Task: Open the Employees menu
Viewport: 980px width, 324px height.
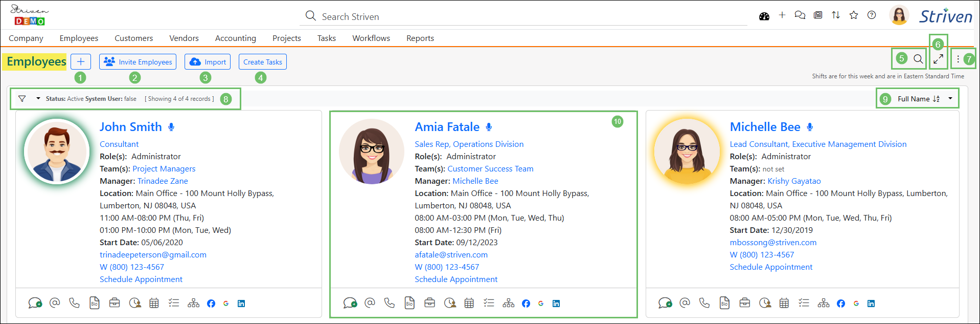Action: [79, 38]
